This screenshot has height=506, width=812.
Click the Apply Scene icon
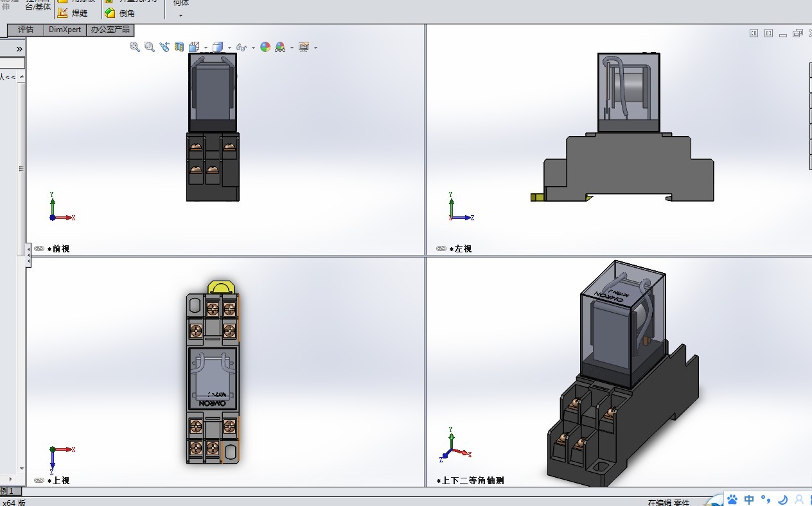(x=280, y=47)
